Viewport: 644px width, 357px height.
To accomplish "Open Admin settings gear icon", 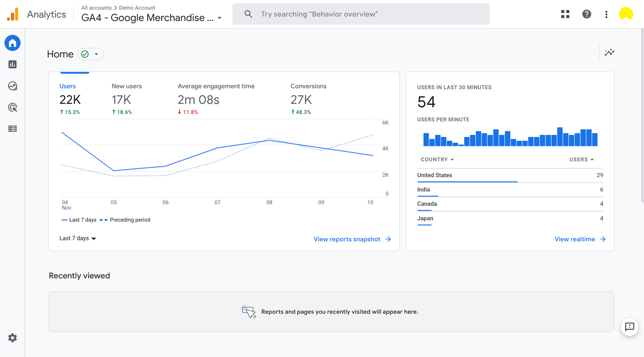I will 12,338.
